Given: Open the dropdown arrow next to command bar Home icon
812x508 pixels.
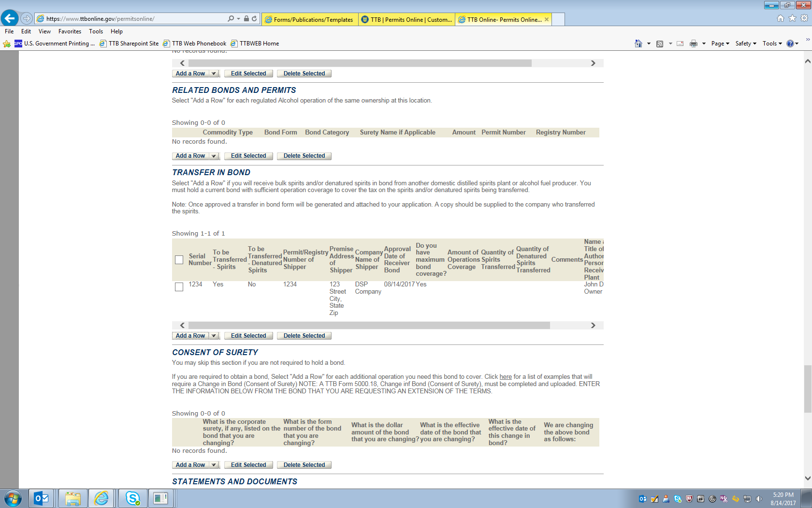Looking at the screenshot, I should [649, 44].
